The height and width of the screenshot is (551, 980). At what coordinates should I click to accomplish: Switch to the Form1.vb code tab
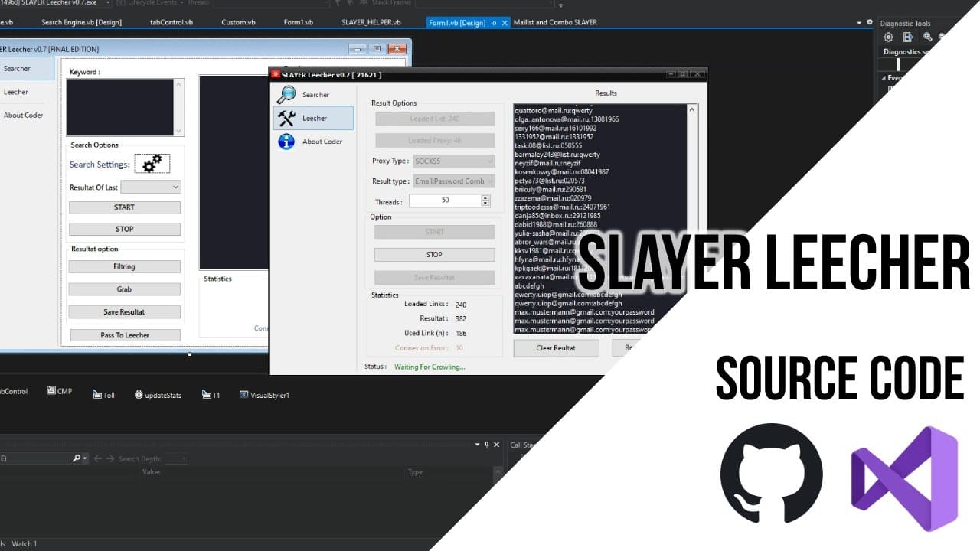[299, 23]
